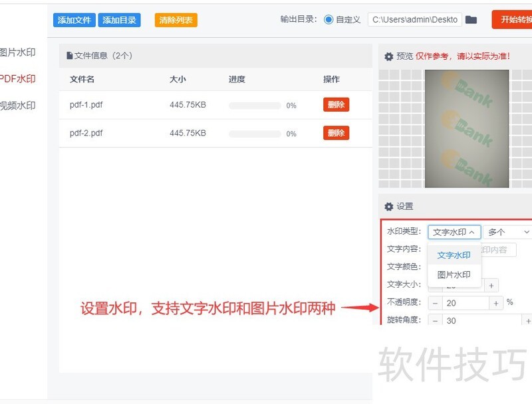Click the 添加目录 button
This screenshot has width=532, height=404.
coord(119,20)
